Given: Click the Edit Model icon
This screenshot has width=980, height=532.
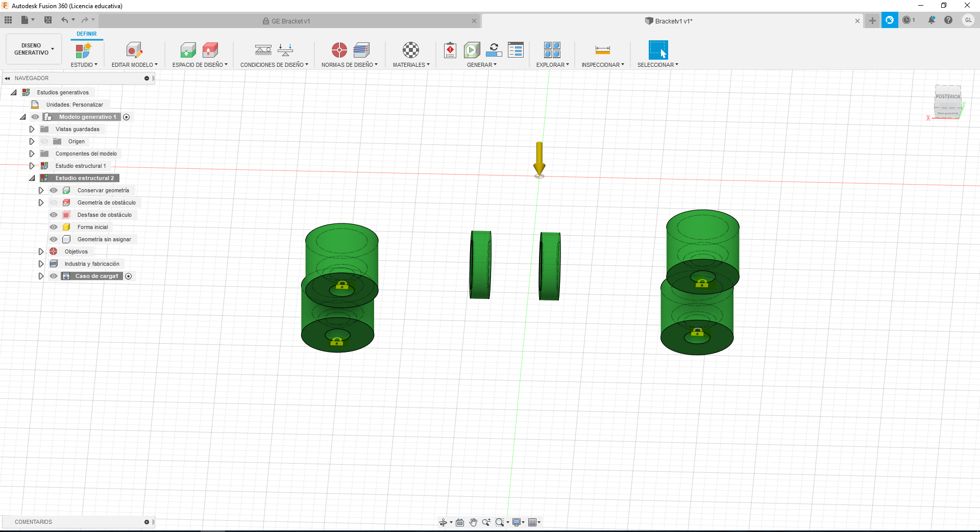Looking at the screenshot, I should pos(134,50).
